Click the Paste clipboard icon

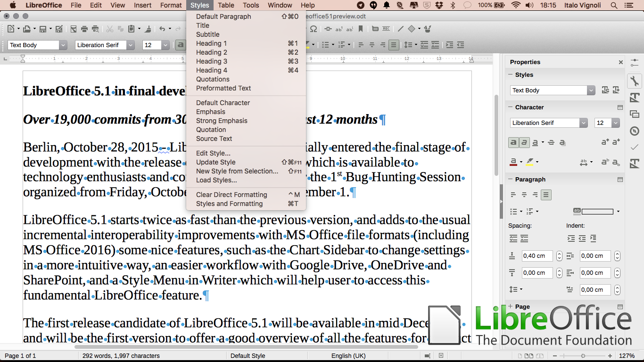click(132, 29)
